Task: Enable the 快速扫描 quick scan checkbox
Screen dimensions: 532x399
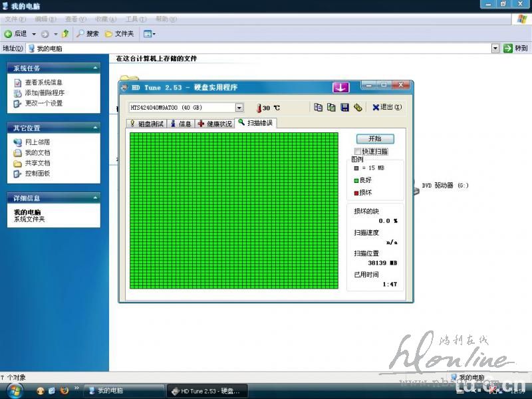Action: pyautogui.click(x=358, y=152)
